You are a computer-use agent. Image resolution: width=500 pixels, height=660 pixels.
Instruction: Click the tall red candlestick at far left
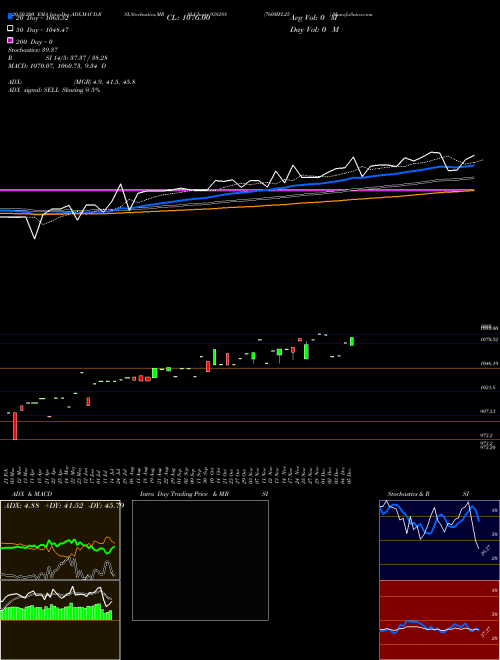pyautogui.click(x=15, y=426)
